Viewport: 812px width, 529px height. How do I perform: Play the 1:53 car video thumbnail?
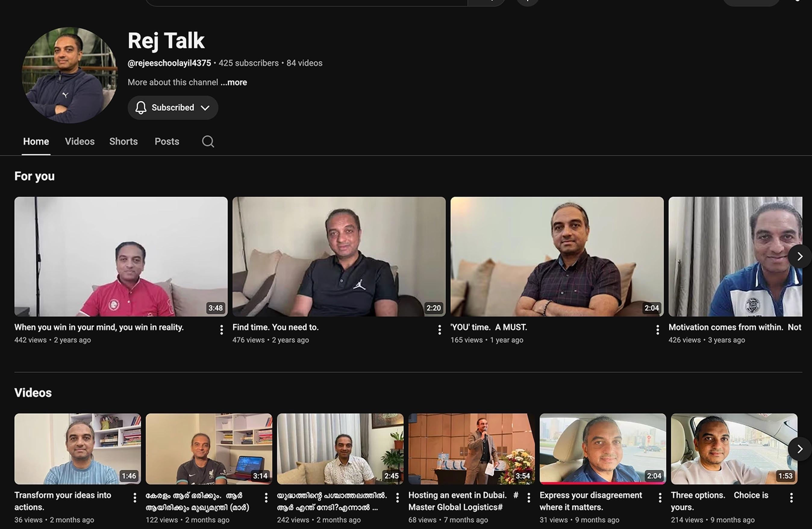[734, 449]
